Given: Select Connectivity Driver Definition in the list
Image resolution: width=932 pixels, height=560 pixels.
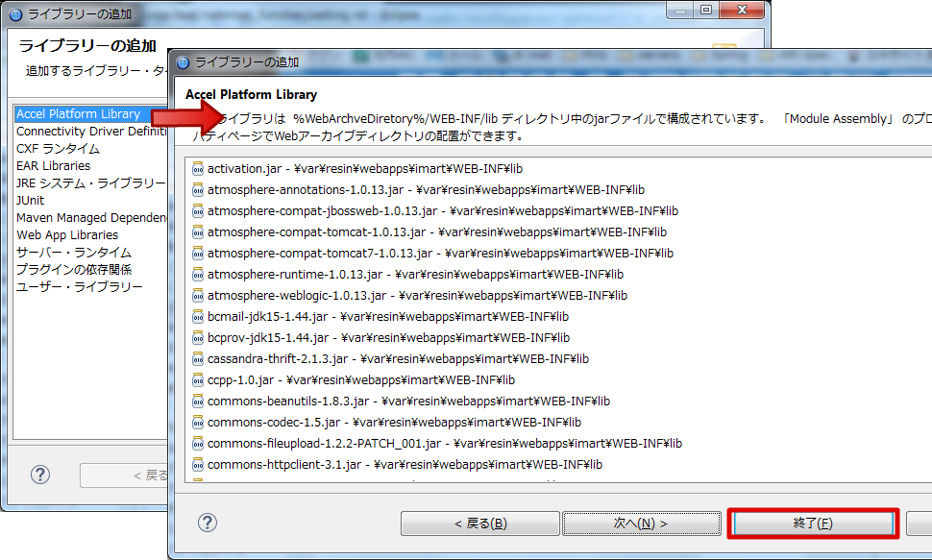Looking at the screenshot, I should click(91, 132).
